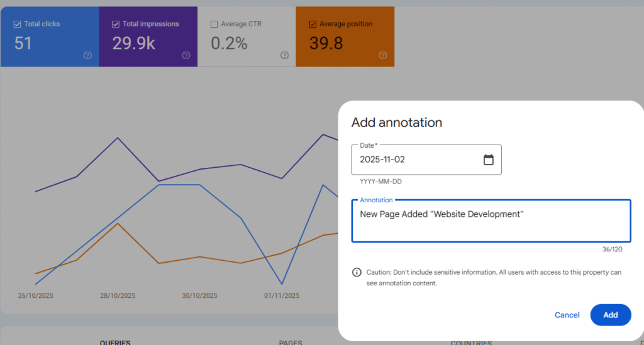Enable the Average CTR checkbox
644x345 pixels.
214,25
